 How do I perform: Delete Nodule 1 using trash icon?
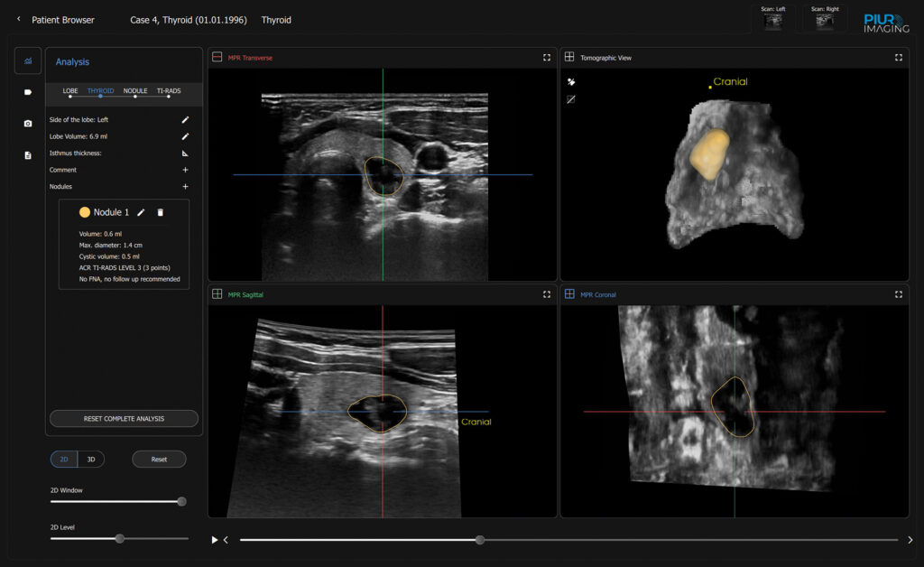pyautogui.click(x=161, y=212)
